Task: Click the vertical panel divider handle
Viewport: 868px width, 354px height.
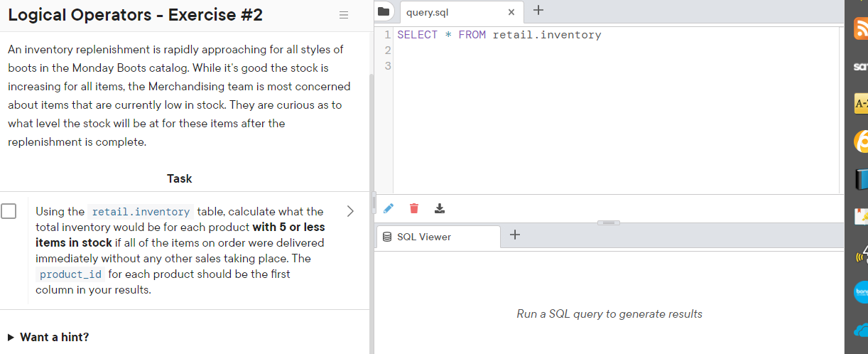Action: 372,202
